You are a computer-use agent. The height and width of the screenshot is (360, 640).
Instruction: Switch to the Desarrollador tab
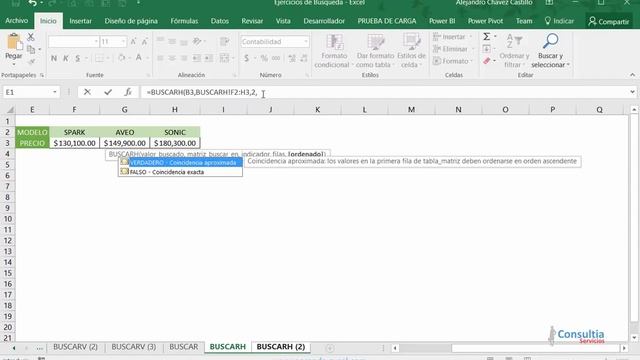pyautogui.click(x=324, y=21)
